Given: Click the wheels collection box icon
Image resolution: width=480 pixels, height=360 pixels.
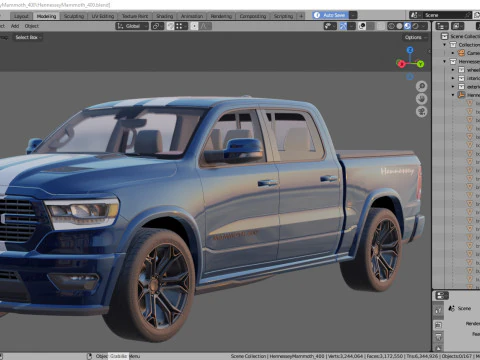Looking at the screenshot, I should tap(461, 70).
